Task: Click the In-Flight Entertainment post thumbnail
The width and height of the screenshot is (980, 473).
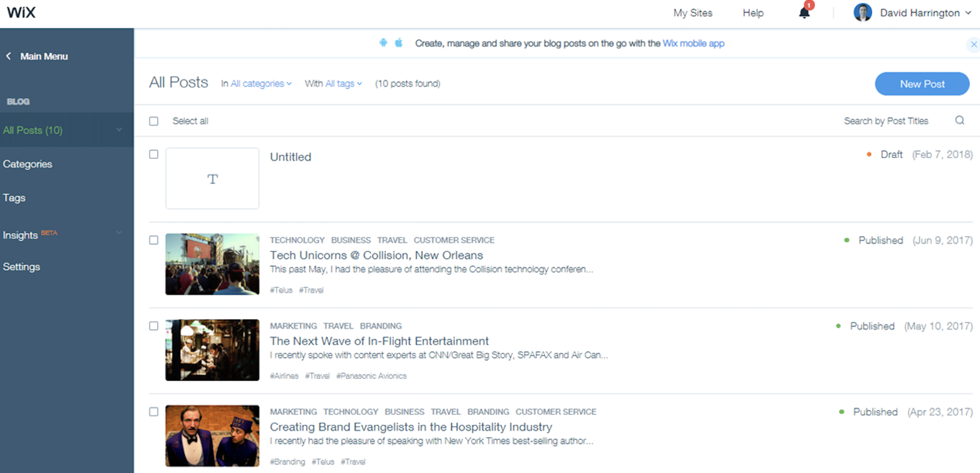Action: [x=213, y=350]
